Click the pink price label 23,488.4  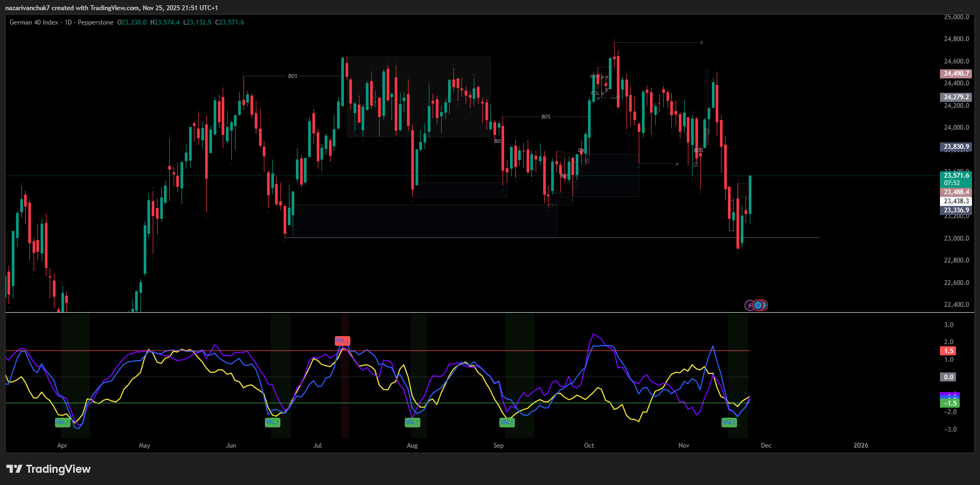[x=955, y=192]
